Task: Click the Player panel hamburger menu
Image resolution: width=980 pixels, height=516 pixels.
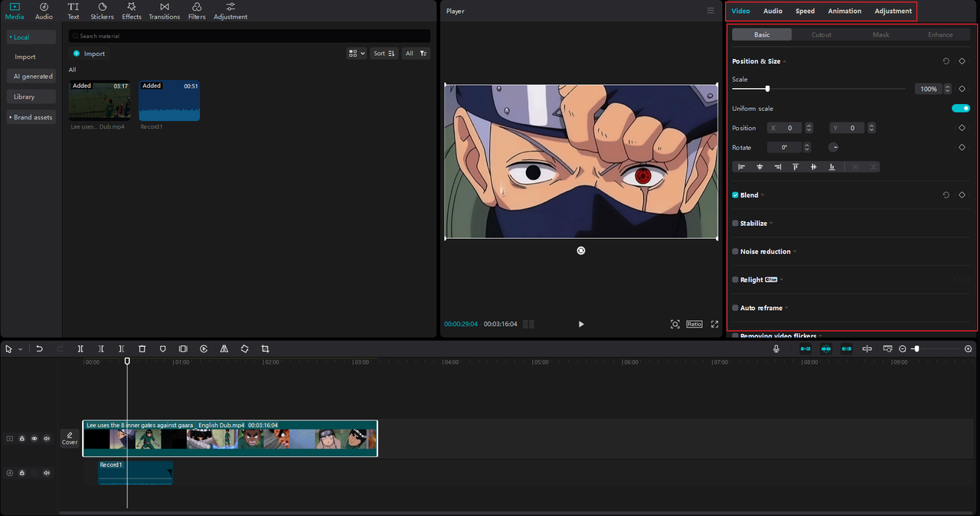Action: click(710, 11)
